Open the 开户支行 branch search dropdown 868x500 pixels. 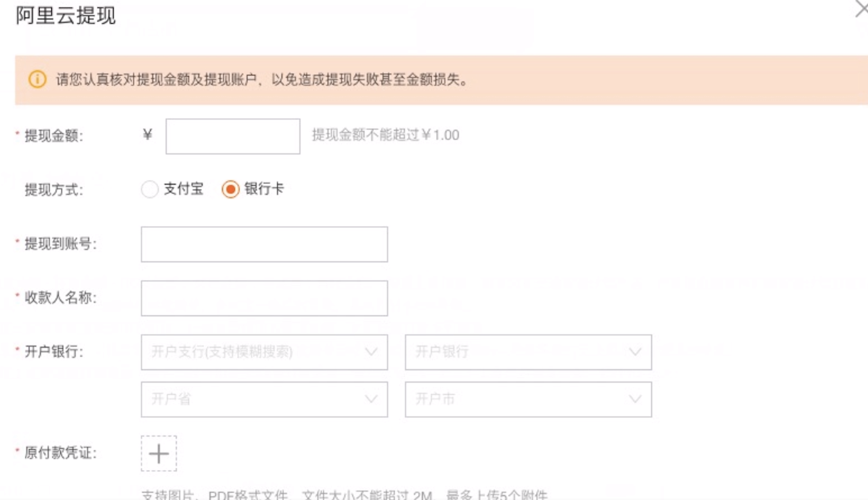(253, 352)
